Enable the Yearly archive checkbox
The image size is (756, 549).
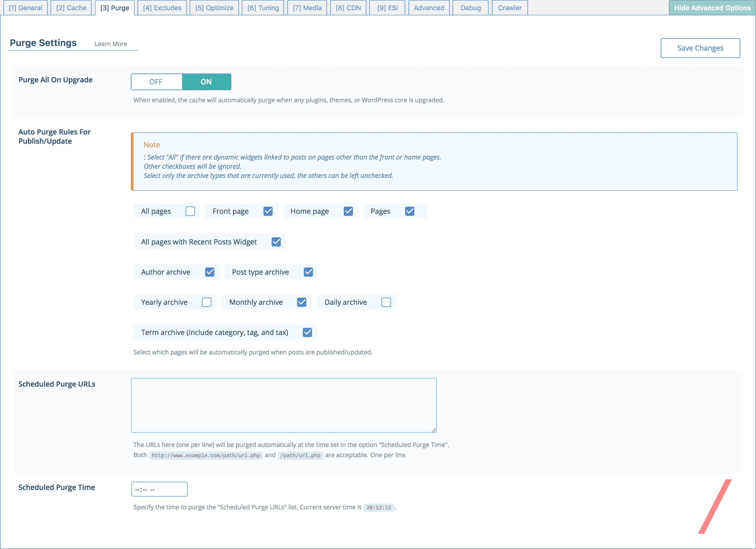(x=207, y=302)
